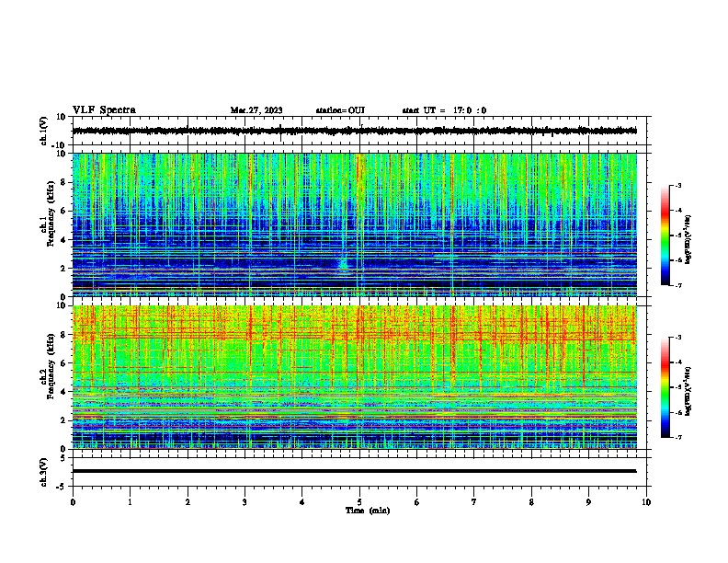This screenshot has width=728, height=563.
Task: Click the ch.1 "Frequency (kHz)" axis label
Action: click(51, 213)
